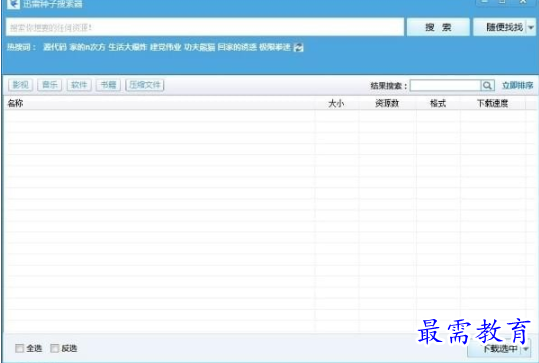The height and width of the screenshot is (363, 539).
Task: Click the hot search word 建党伟业
Action: coord(165,47)
